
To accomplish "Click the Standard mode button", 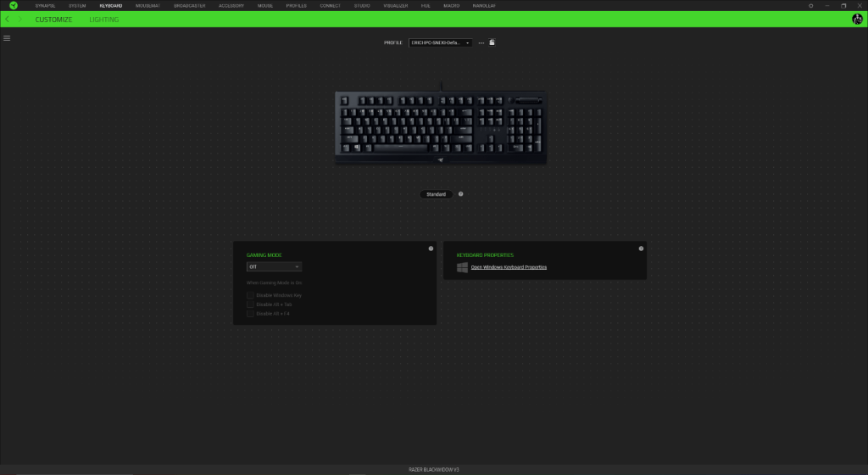I will (437, 194).
